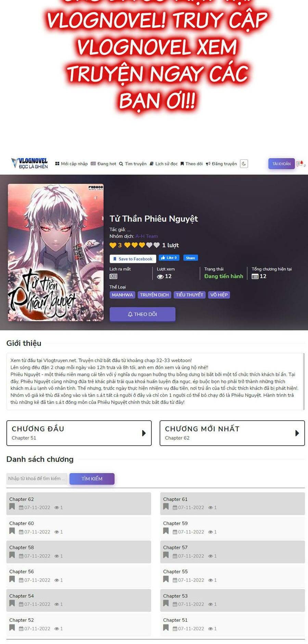Click Save to Facebook button
The image size is (308, 644).
tap(133, 259)
